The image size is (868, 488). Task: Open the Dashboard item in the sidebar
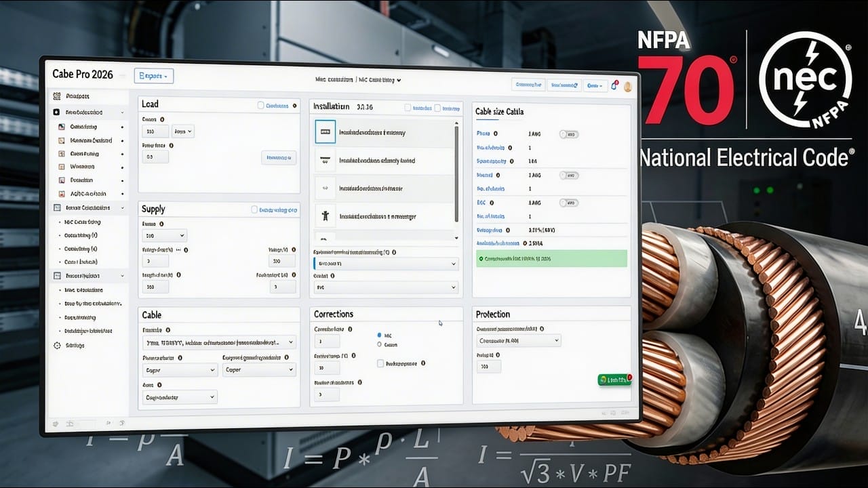78,96
